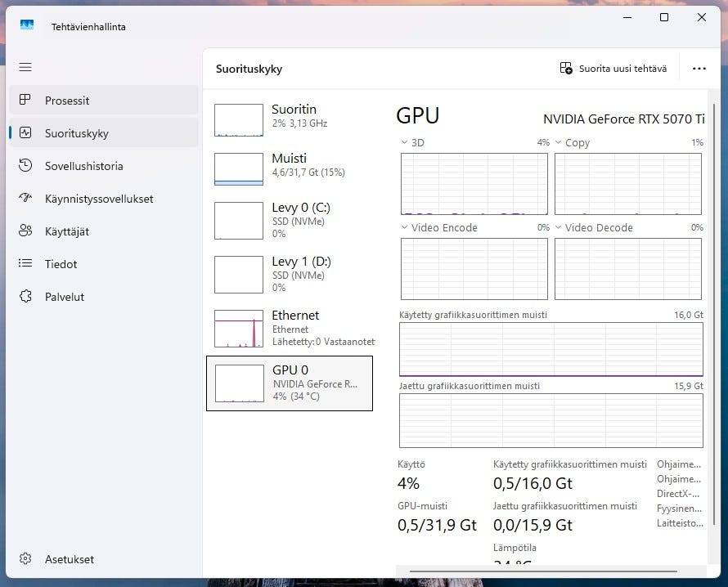Image resolution: width=728 pixels, height=587 pixels.
Task: Go to the Käyttäjät page
Action: tap(104, 231)
